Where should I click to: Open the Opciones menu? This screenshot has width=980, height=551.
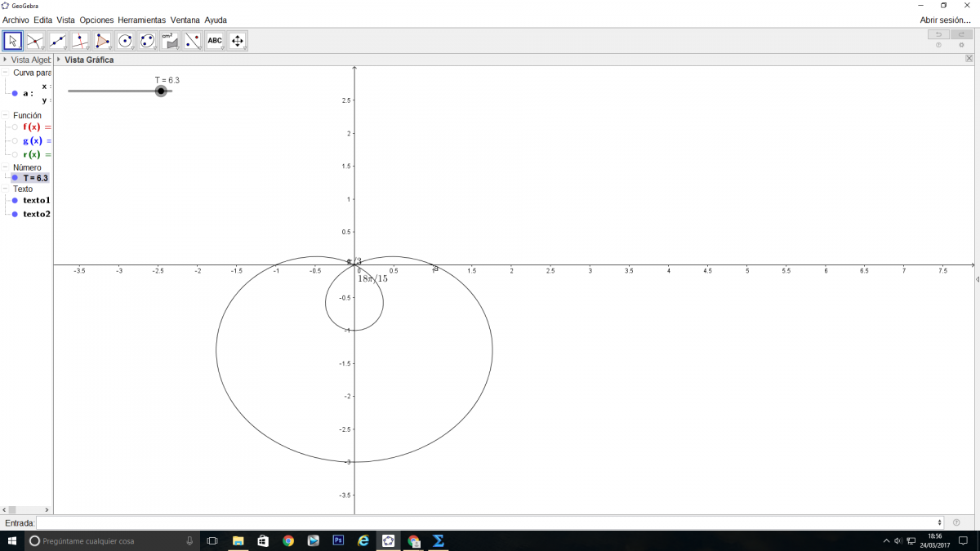[x=96, y=20]
